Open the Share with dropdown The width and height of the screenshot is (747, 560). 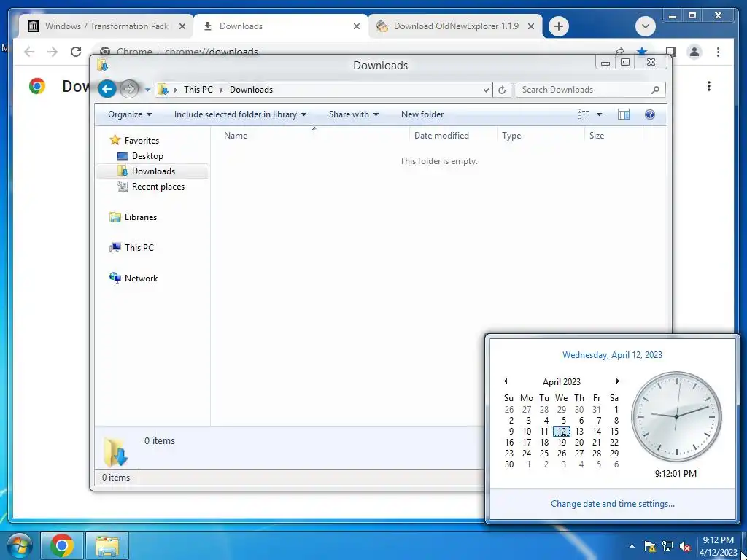pos(354,114)
